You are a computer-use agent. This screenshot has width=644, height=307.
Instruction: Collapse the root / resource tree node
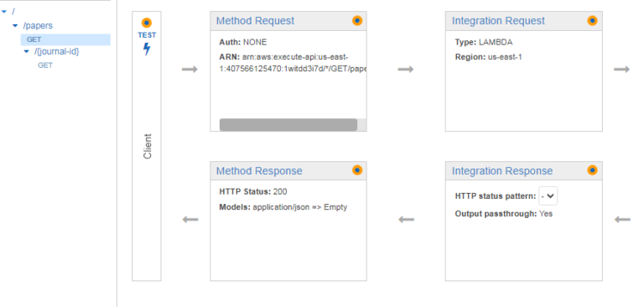4,12
